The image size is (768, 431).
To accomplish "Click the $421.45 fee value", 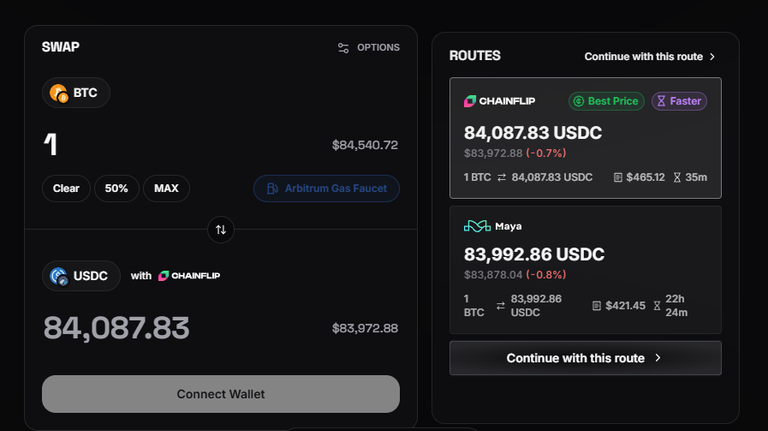I will pos(625,306).
